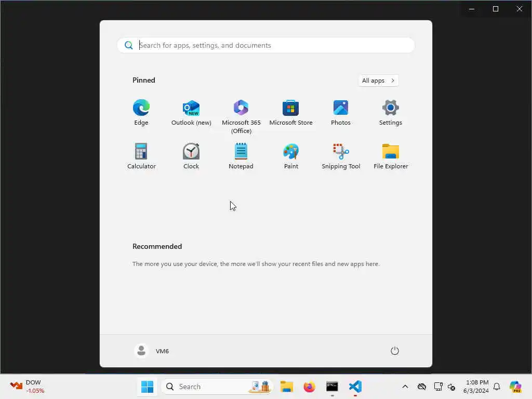532x399 pixels.
Task: Open Settings from pinned apps
Action: (x=391, y=113)
